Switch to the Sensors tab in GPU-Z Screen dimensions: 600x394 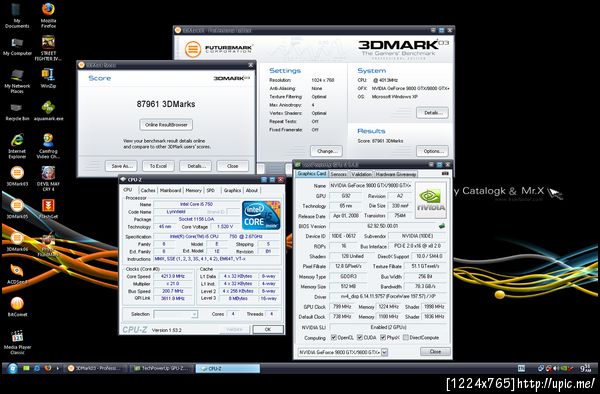[338, 174]
